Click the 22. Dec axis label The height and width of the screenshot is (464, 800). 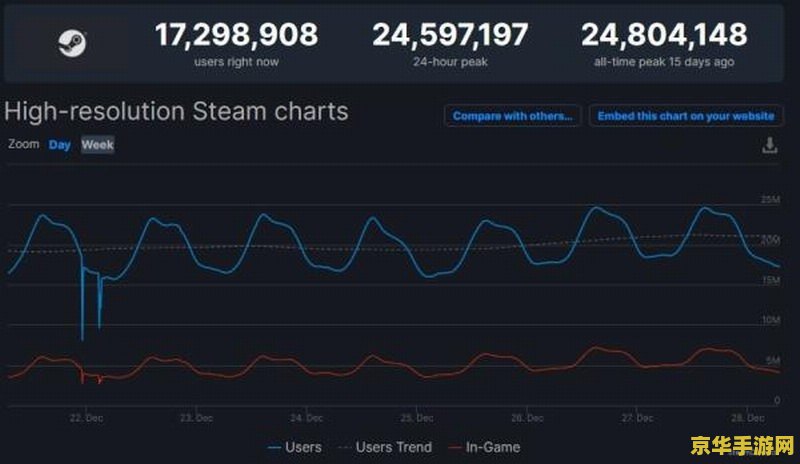coord(86,418)
